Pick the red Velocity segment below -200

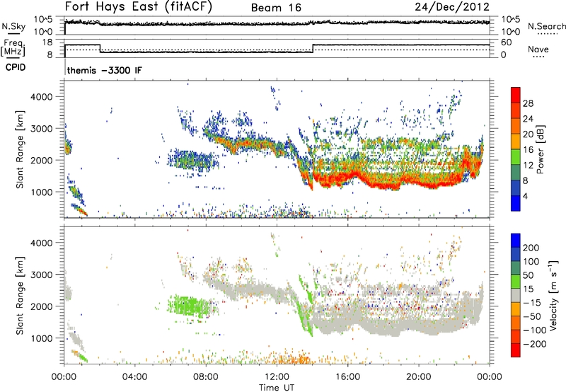tap(516, 350)
